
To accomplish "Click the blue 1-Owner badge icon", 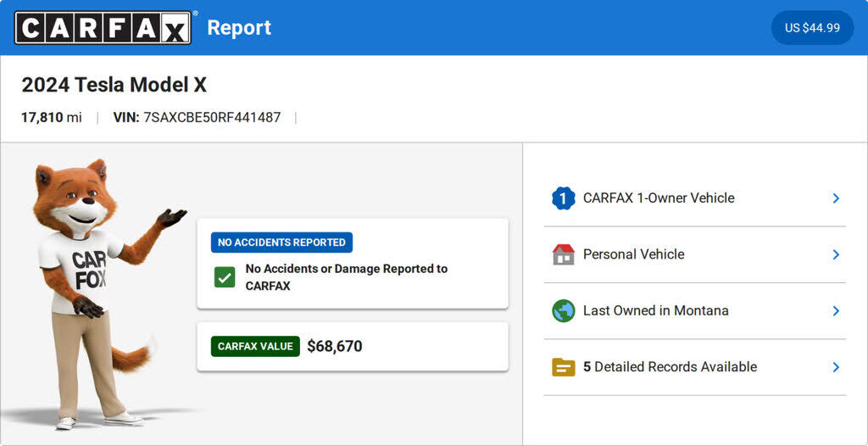I will pos(563,198).
